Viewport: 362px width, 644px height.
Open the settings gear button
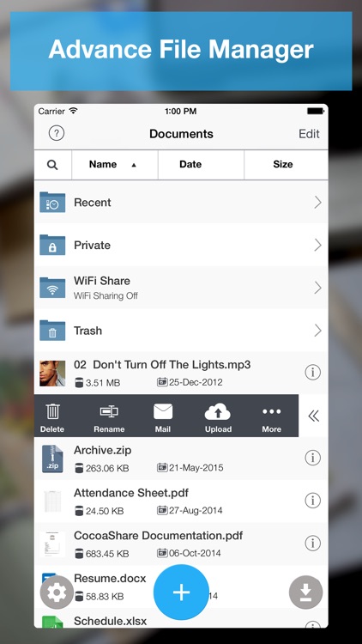tap(57, 592)
